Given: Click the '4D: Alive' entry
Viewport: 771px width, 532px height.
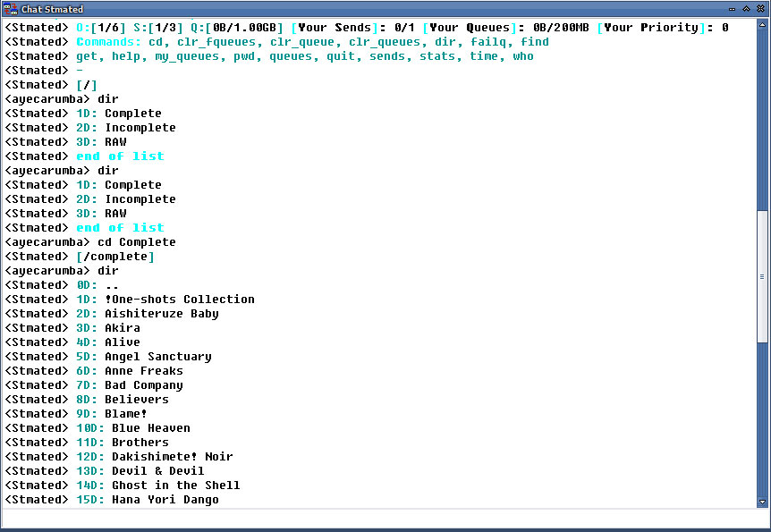Looking at the screenshot, I should (108, 342).
